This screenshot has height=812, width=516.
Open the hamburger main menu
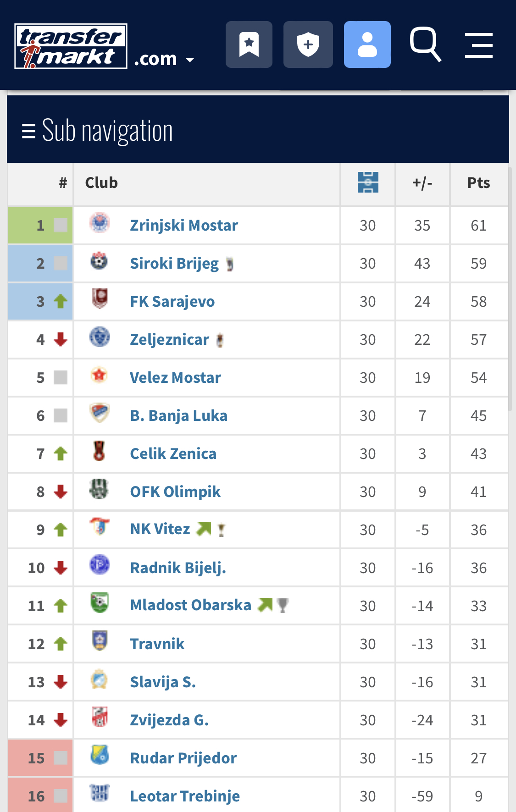pyautogui.click(x=478, y=45)
